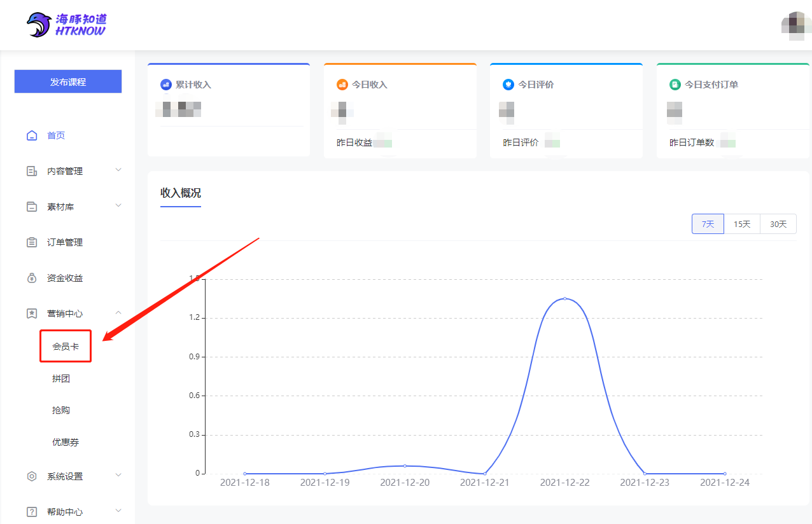Click the 今日评价 blue icon
812x524 pixels.
tap(508, 85)
